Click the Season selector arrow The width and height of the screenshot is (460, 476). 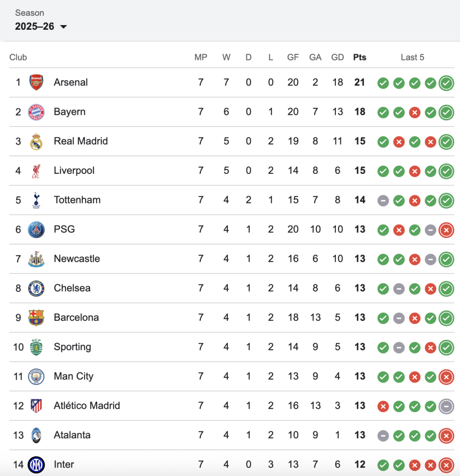tap(63, 27)
